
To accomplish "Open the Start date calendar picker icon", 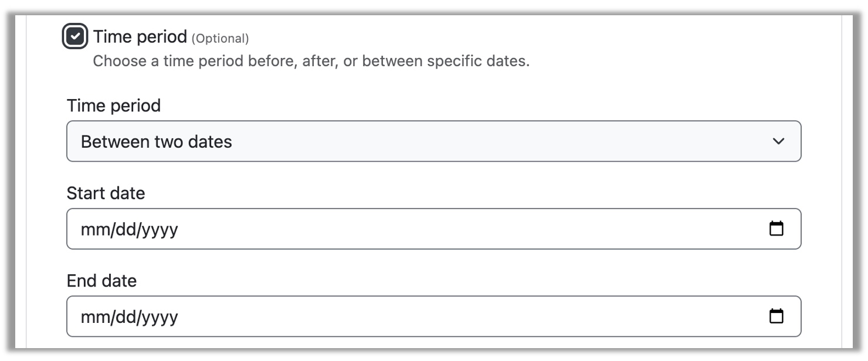I will tap(776, 229).
